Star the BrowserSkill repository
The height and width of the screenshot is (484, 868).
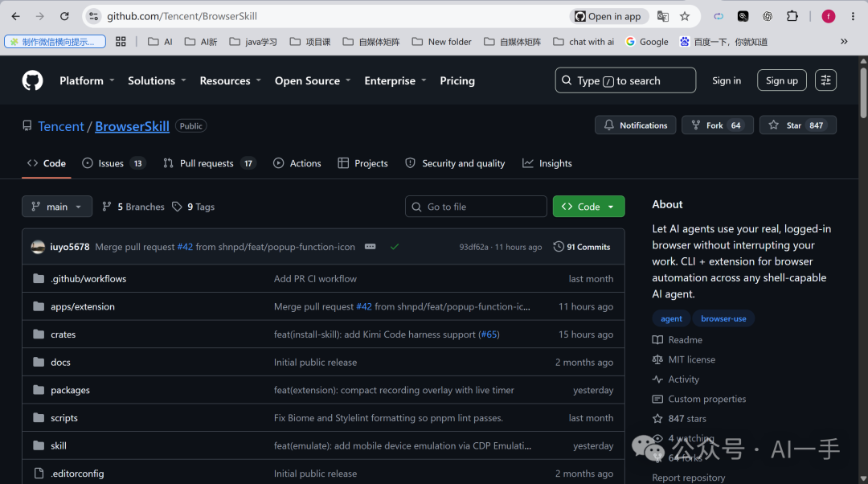(x=798, y=125)
